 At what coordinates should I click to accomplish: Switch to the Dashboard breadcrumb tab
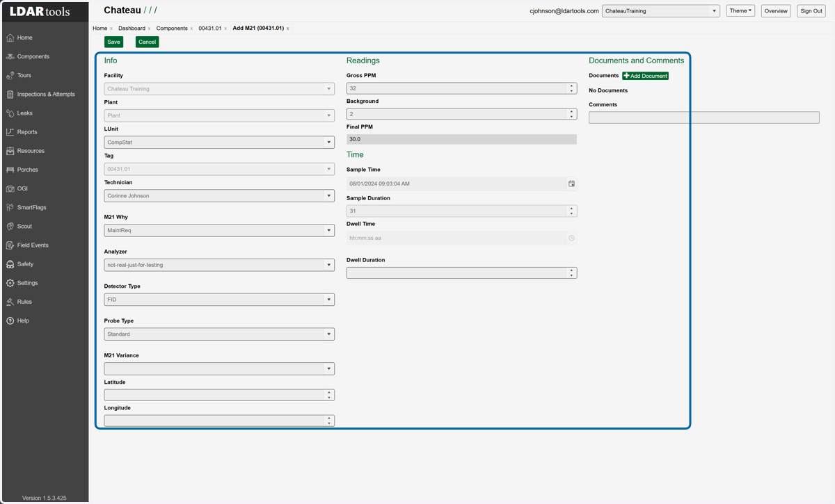coord(132,29)
